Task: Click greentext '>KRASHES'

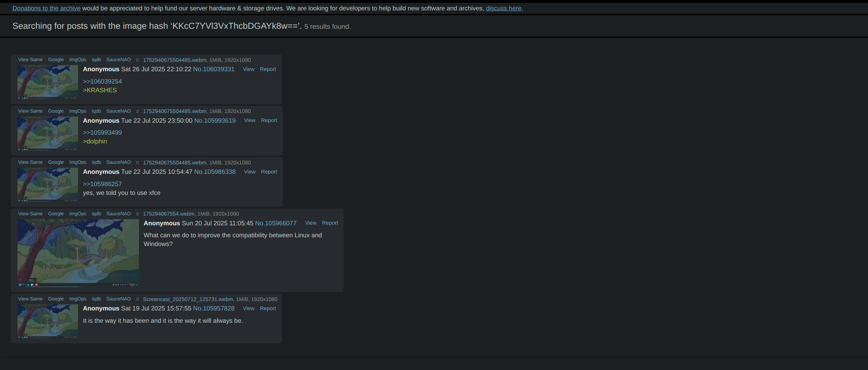Action: coord(100,90)
